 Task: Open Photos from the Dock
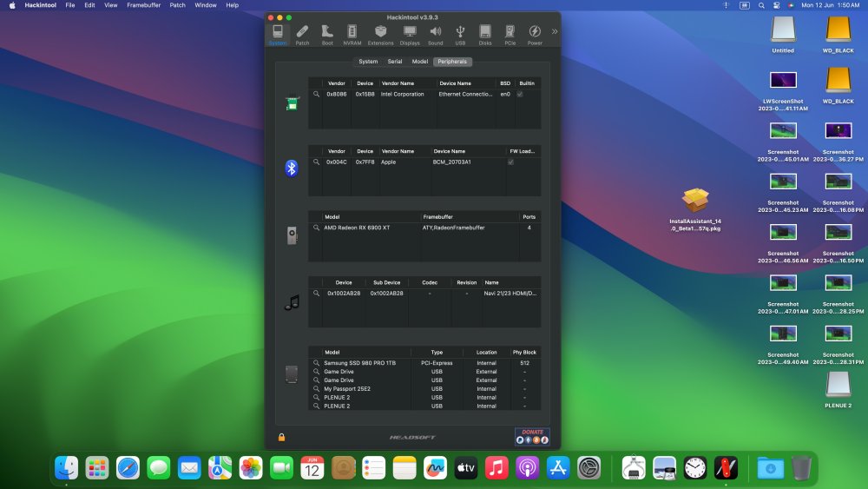click(251, 468)
